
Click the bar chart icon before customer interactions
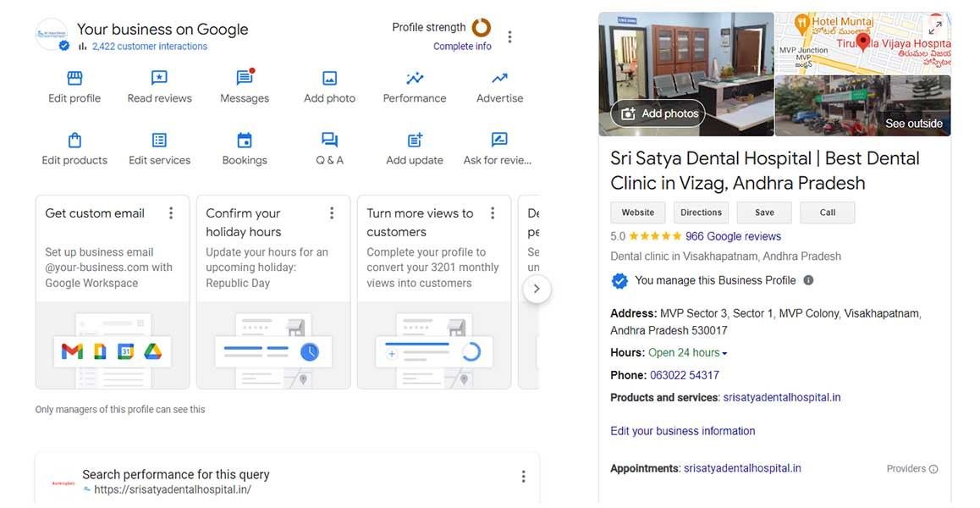pos(82,47)
